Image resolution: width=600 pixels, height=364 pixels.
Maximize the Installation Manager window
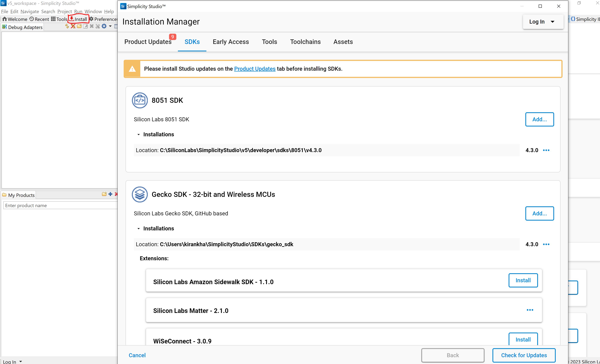540,6
